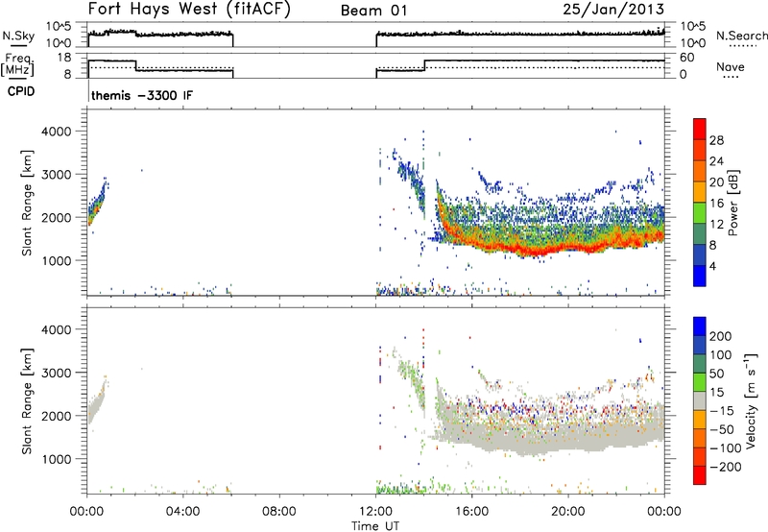
Task: Pick the yellow-orange segment of power colorbar
Action: click(700, 191)
